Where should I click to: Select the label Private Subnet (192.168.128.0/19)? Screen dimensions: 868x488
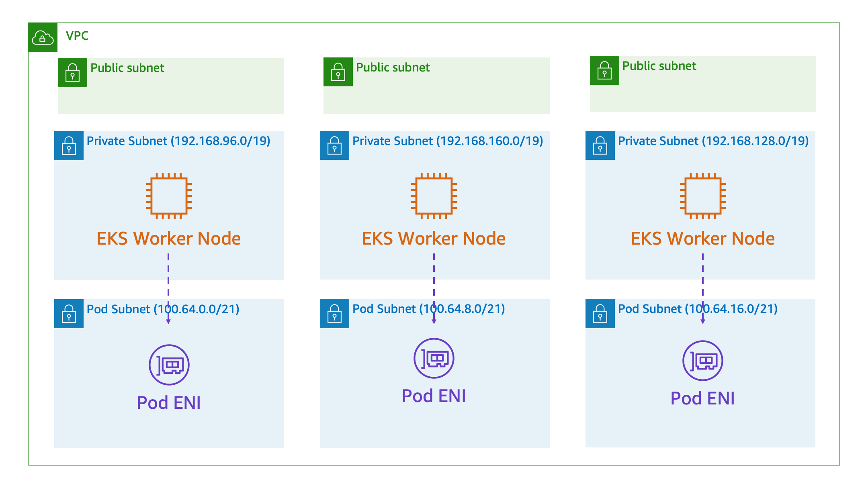click(x=713, y=141)
